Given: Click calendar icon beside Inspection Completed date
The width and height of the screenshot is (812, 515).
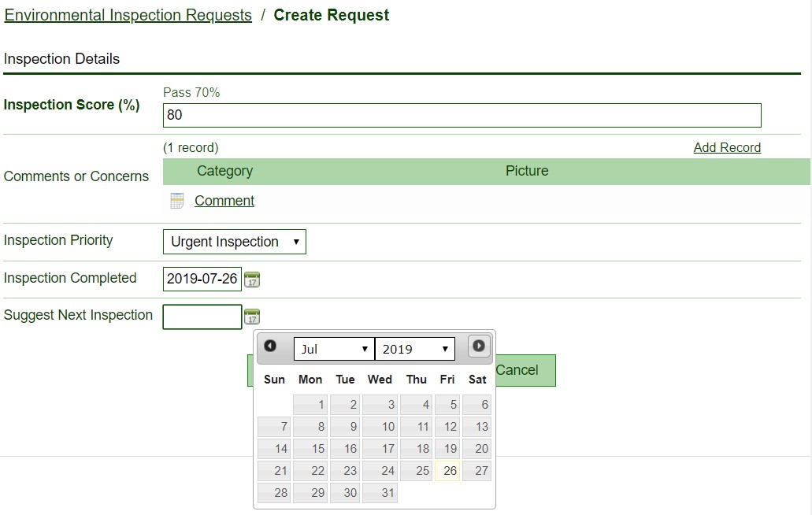Looking at the screenshot, I should coord(252,279).
